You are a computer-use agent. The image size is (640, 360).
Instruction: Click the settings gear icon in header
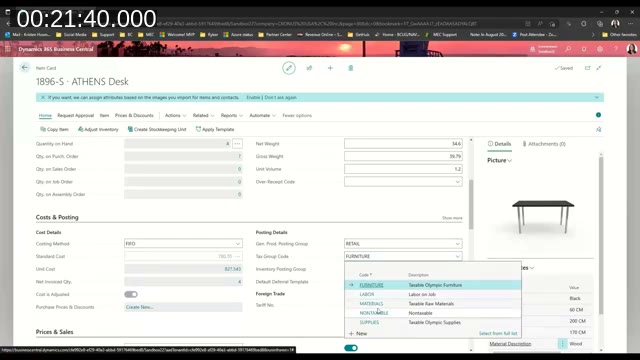coord(600,49)
